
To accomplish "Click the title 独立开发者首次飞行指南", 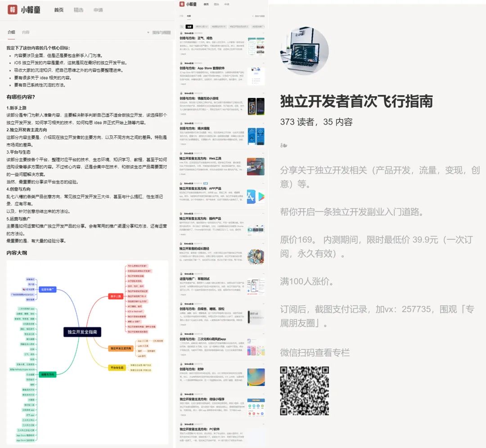I will 356,101.
